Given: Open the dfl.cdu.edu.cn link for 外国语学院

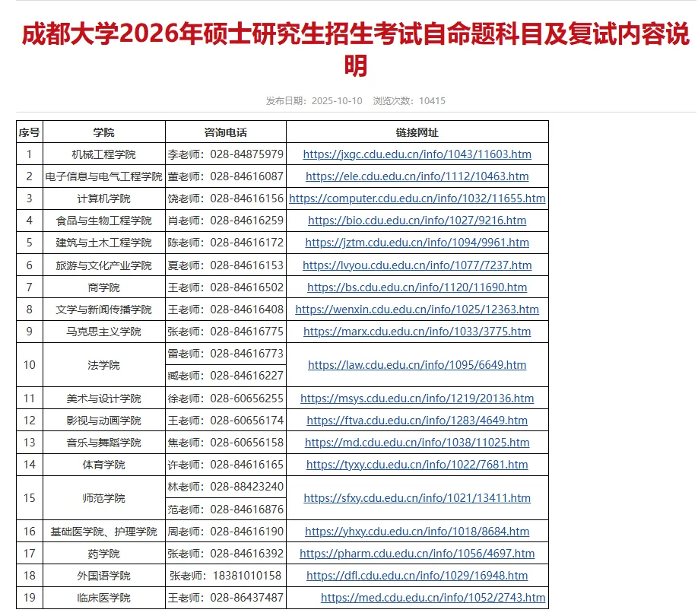Looking at the screenshot, I should 417,576.
